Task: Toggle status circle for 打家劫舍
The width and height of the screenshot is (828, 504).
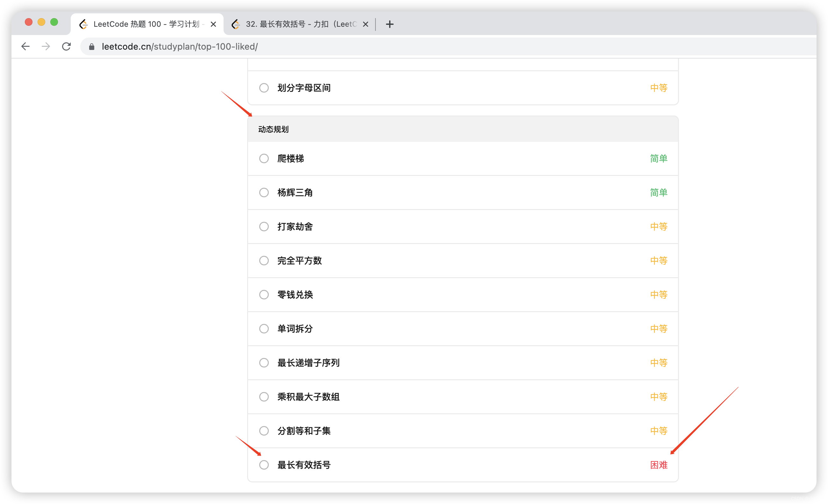Action: [x=264, y=227]
